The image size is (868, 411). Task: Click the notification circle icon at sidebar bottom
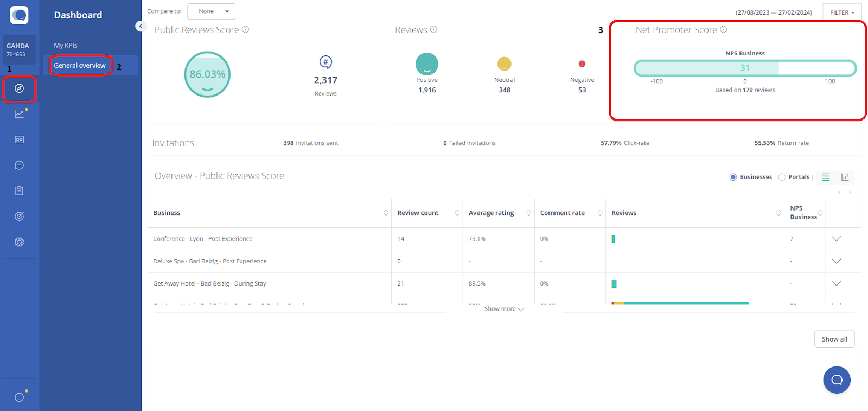20,397
